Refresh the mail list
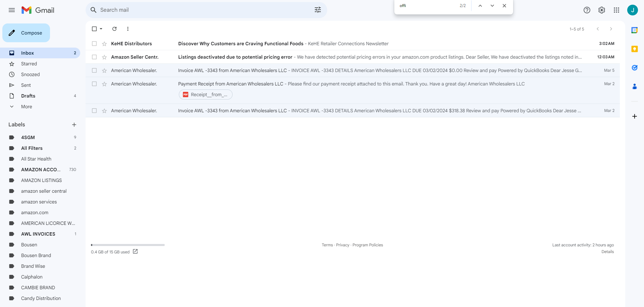The width and height of the screenshot is (644, 307). click(x=114, y=29)
